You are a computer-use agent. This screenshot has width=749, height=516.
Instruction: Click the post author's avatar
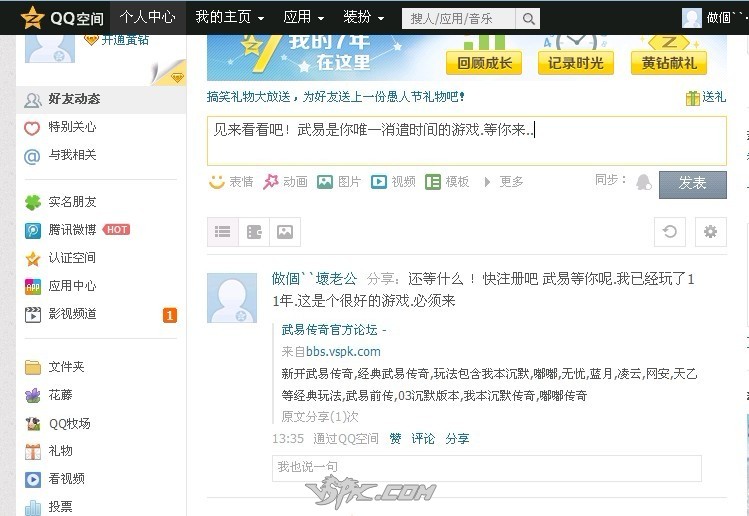tap(232, 298)
